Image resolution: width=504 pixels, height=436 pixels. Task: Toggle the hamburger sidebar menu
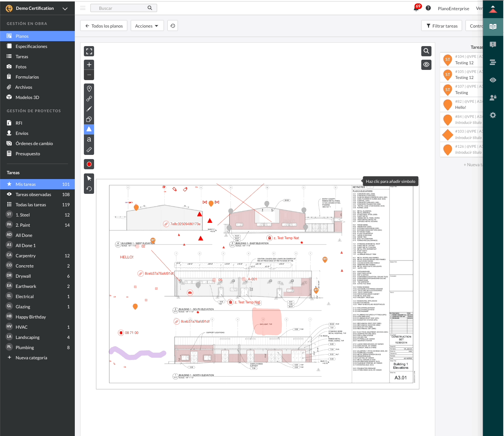(83, 8)
